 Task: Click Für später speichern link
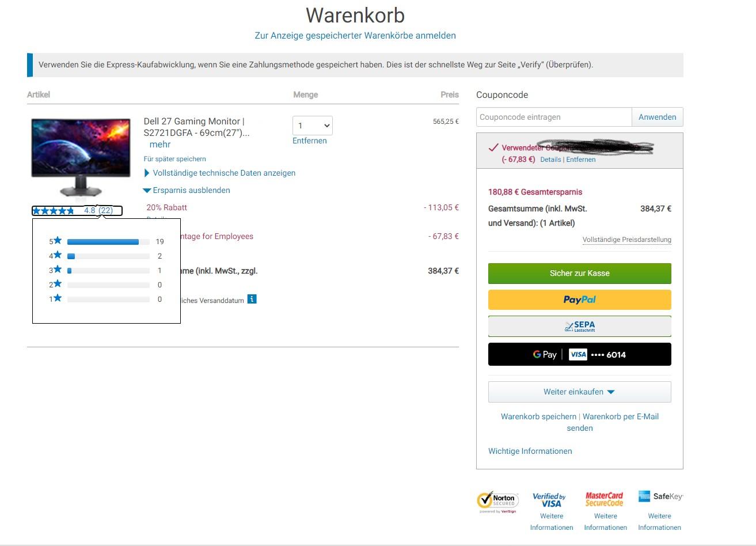[x=175, y=159]
